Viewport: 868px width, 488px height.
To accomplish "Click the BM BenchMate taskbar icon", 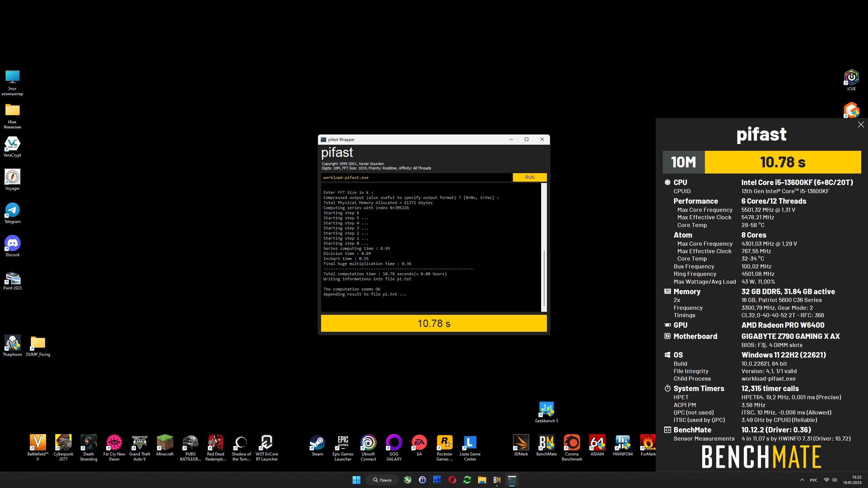I will point(497,480).
